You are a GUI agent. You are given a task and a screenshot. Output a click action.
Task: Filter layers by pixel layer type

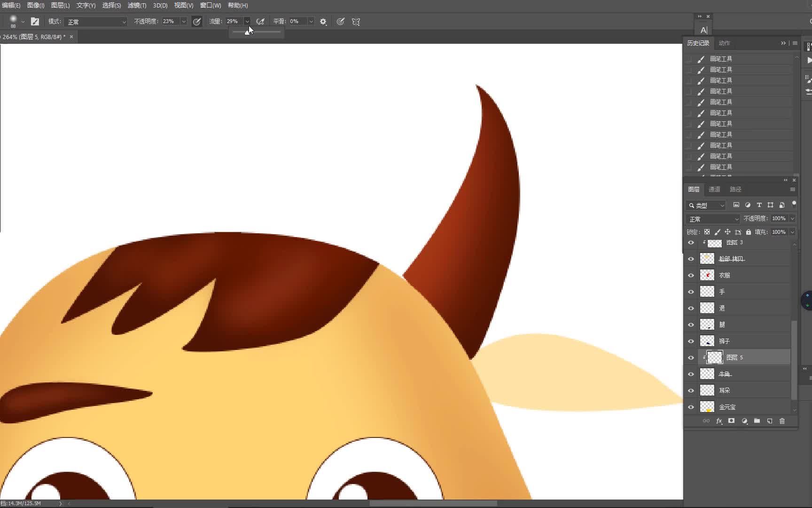(736, 205)
